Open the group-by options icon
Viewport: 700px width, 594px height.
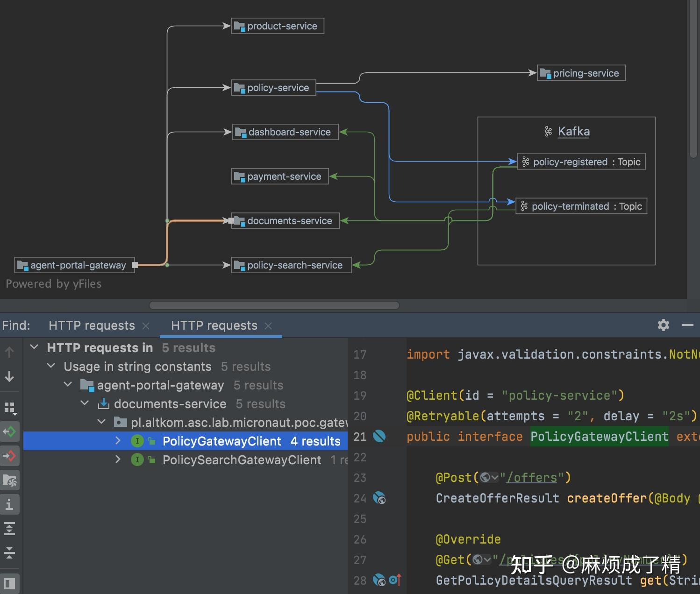point(10,407)
